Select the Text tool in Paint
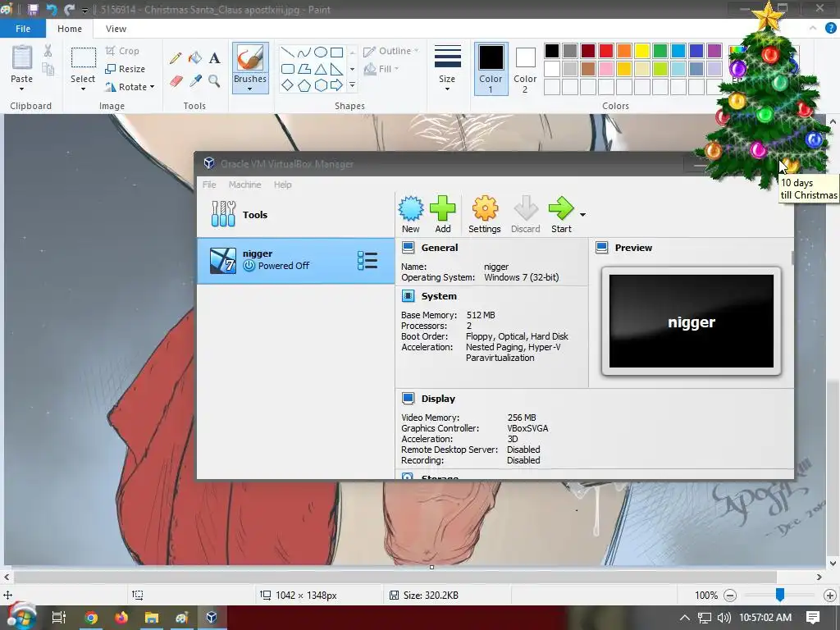Screen dimensions: 840x630 [214, 58]
